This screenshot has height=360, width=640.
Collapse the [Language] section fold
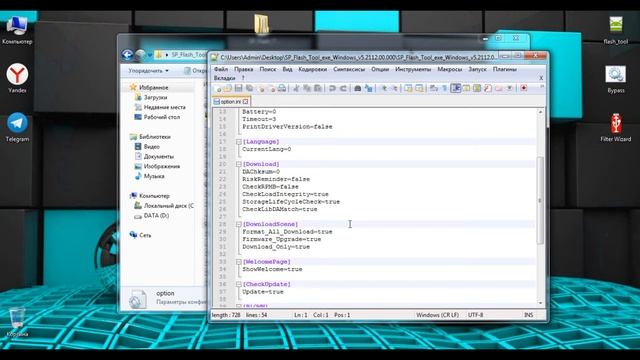pyautogui.click(x=238, y=142)
